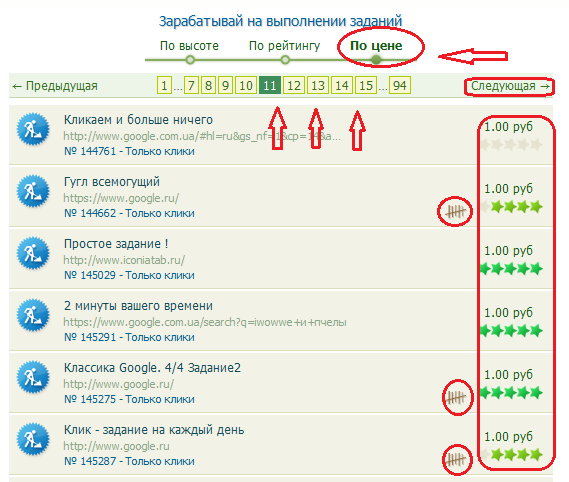The height and width of the screenshot is (482, 569).
Task: Click heading Зарабатывай на выполнении заданий
Action: [x=281, y=21]
